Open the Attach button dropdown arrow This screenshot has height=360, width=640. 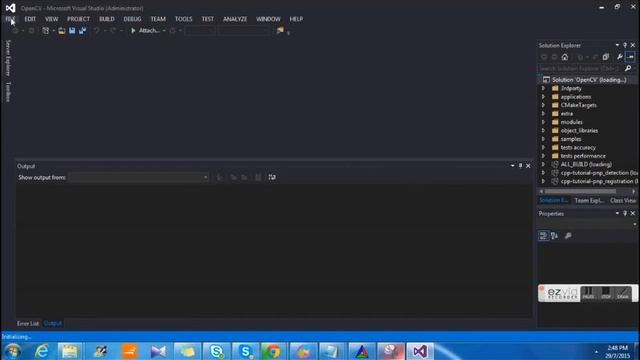point(164,31)
